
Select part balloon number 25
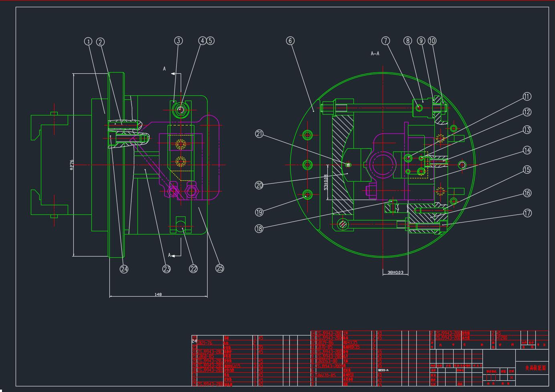click(220, 268)
